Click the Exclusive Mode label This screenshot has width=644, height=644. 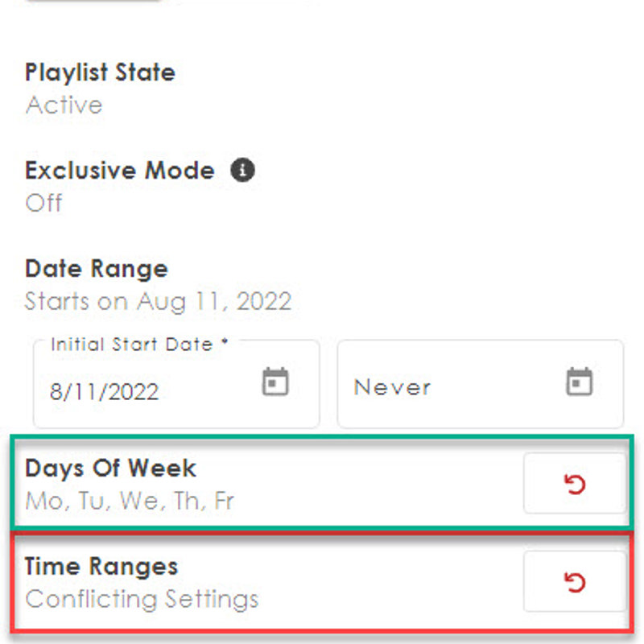tap(120, 171)
